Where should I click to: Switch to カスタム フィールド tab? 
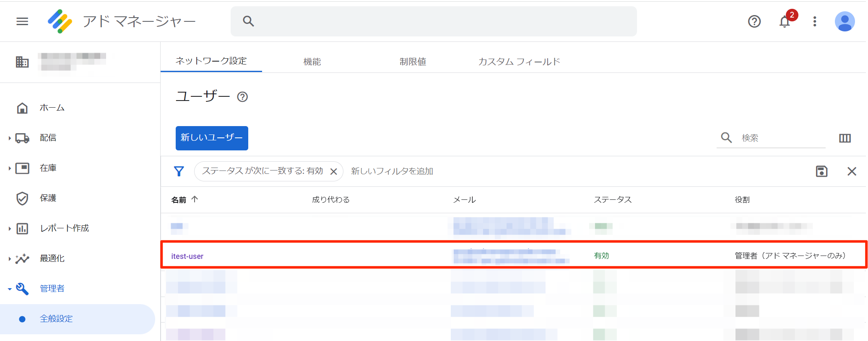(x=519, y=62)
